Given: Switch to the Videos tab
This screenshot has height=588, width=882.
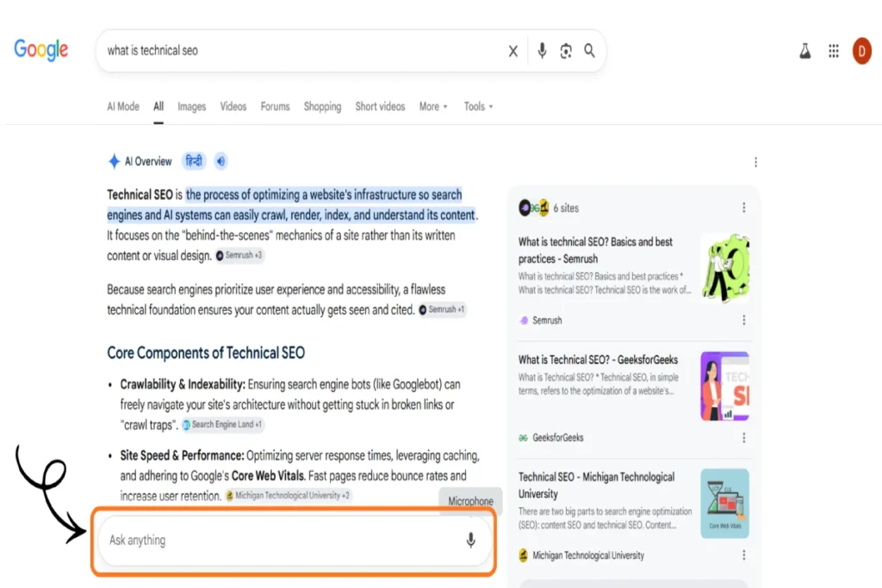Looking at the screenshot, I should tap(233, 106).
